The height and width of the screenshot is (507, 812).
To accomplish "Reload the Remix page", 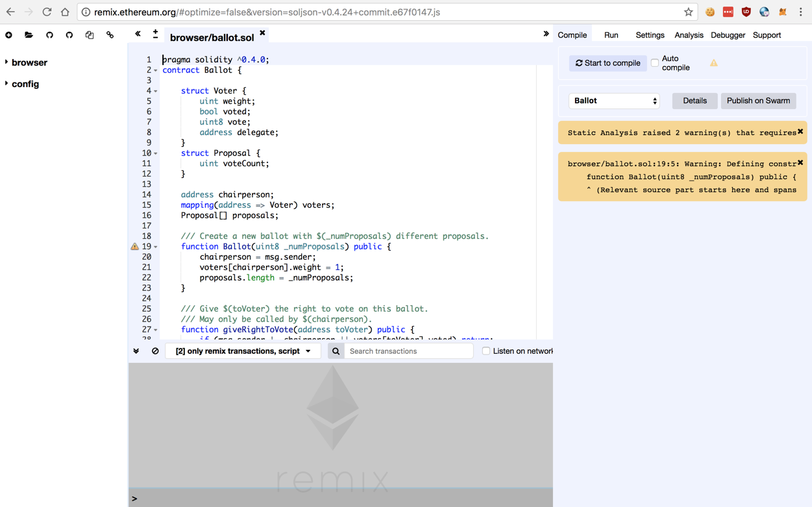I will click(47, 12).
